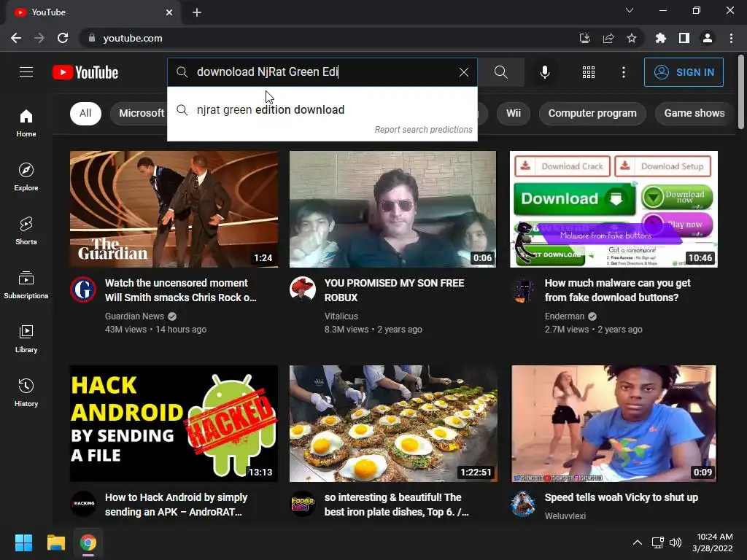Open YouTube settings three-dot menu

[623, 72]
